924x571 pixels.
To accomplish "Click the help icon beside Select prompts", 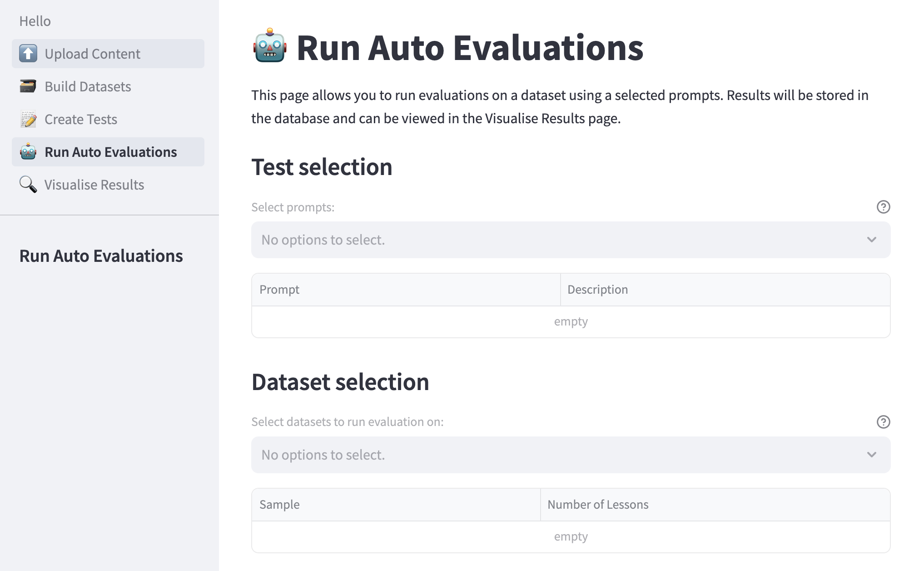I will (x=883, y=207).
